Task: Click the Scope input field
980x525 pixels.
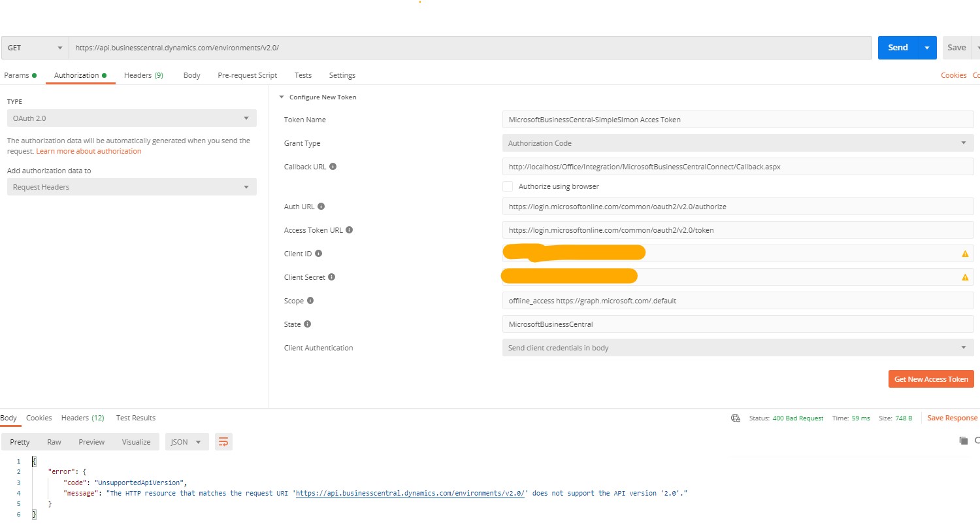Action: point(738,301)
